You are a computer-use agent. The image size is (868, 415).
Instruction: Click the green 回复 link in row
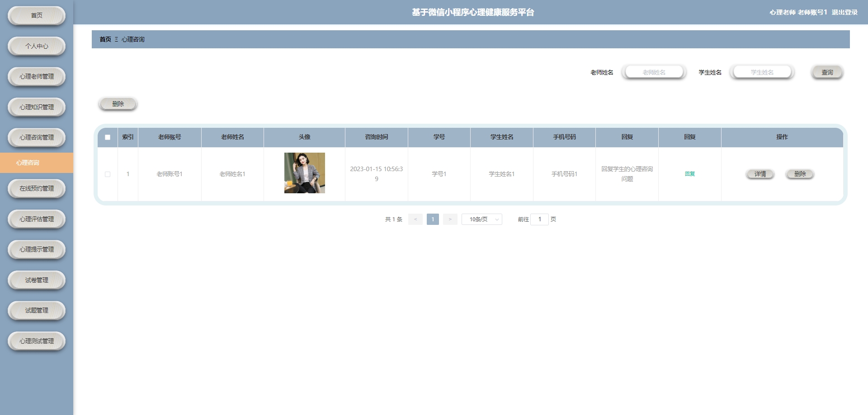pyautogui.click(x=690, y=174)
